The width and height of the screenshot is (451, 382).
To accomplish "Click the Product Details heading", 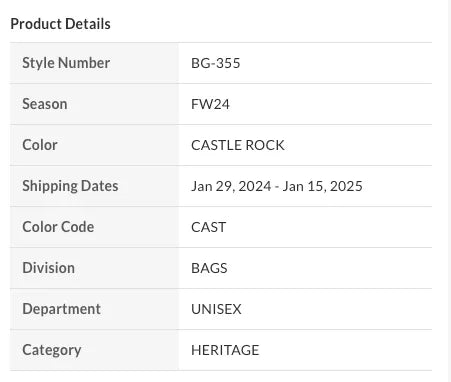I will 60,24.
